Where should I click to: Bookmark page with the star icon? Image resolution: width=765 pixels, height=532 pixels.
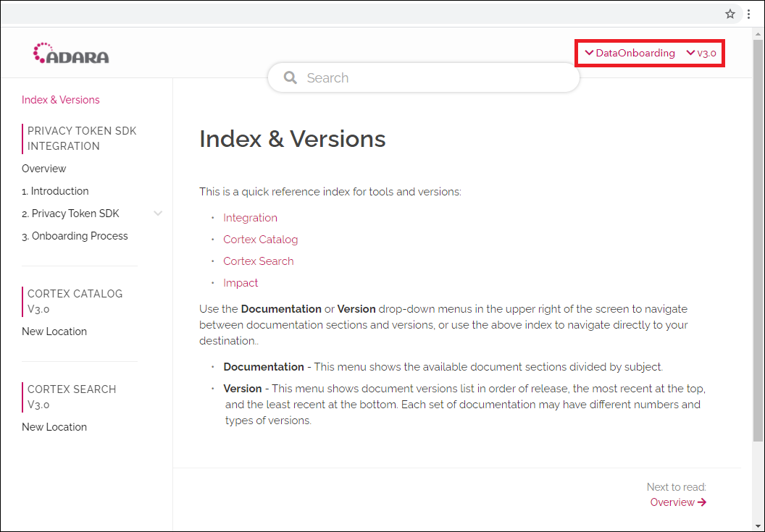(730, 14)
